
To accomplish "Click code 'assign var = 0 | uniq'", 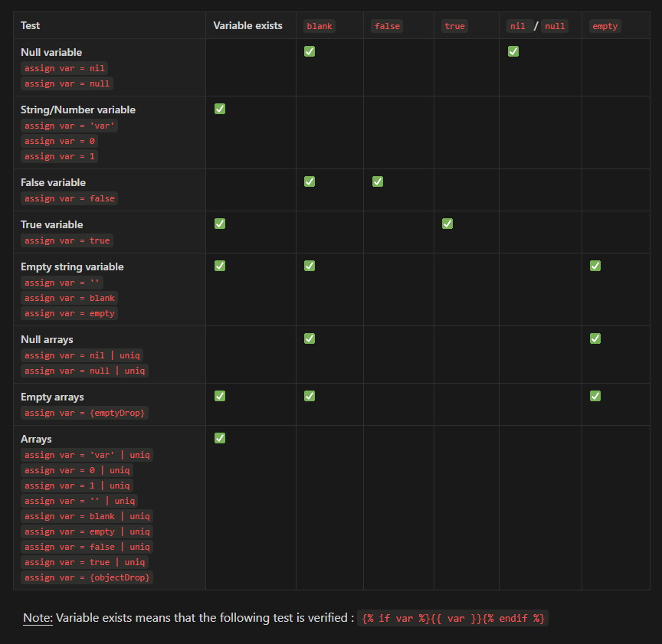I will (77, 470).
